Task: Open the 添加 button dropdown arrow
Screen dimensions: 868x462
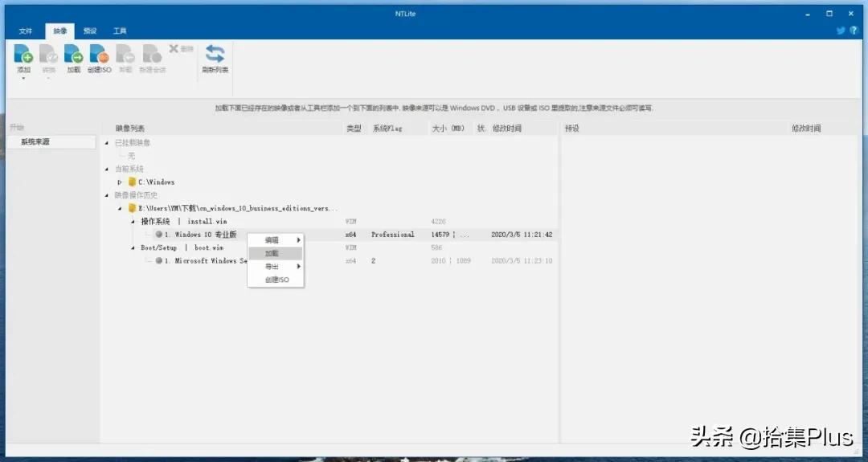Action: [23, 78]
